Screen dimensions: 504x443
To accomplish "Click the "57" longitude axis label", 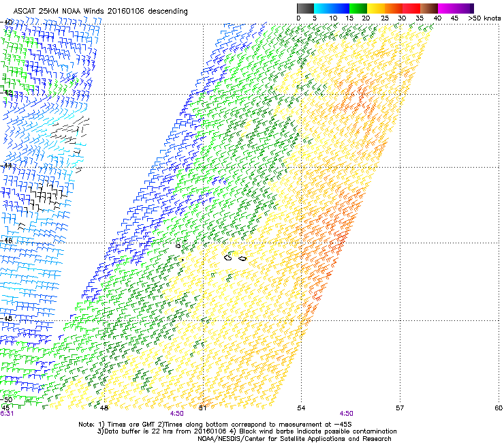I will 400,408.
